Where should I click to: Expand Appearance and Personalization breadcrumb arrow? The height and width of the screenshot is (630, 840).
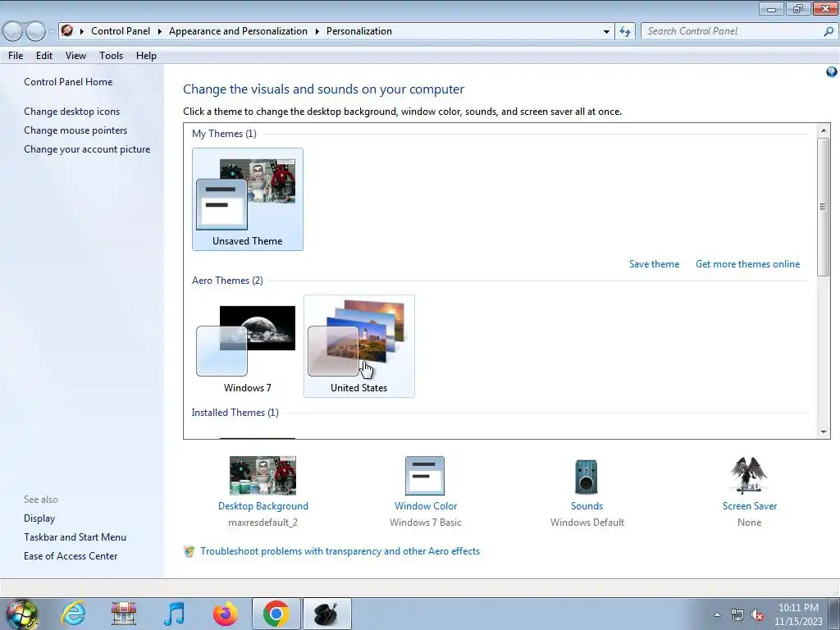coord(317,32)
